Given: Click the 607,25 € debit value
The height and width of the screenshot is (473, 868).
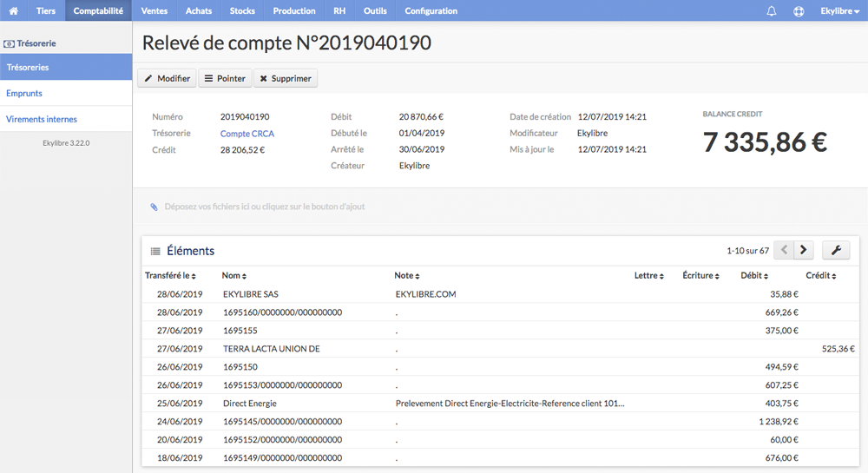Looking at the screenshot, I should click(x=782, y=385).
